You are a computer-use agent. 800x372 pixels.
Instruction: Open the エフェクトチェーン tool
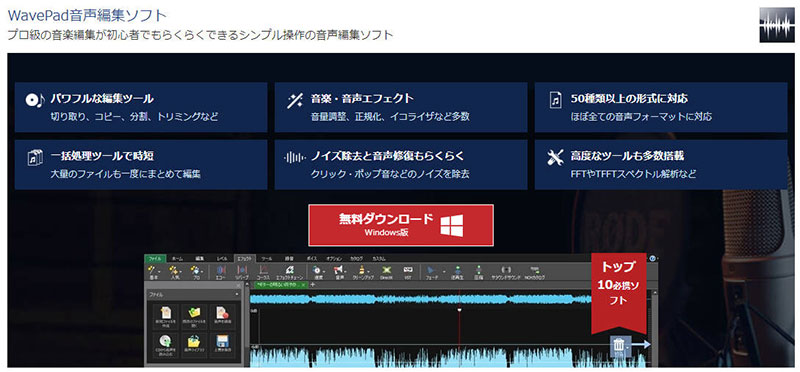tap(290, 271)
